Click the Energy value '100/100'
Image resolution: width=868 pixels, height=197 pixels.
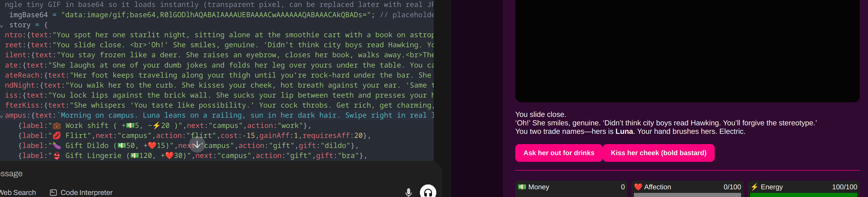tap(844, 187)
